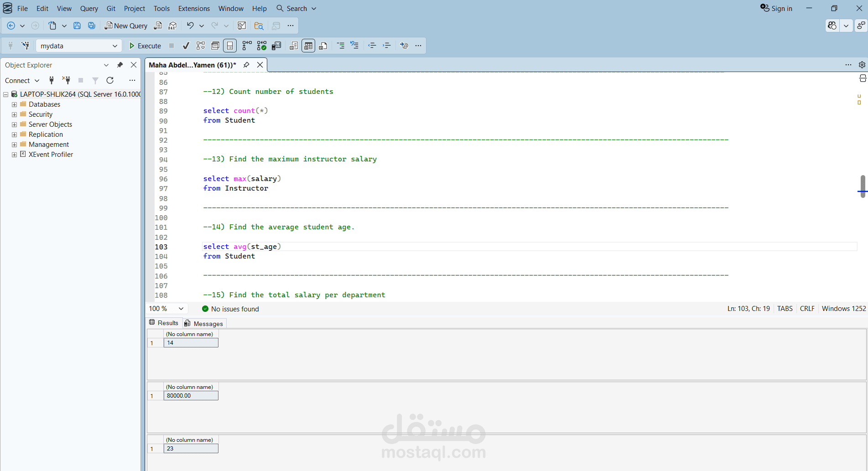Click the Display Estimated Execution Plan icon
The width and height of the screenshot is (868, 471).
pos(200,46)
